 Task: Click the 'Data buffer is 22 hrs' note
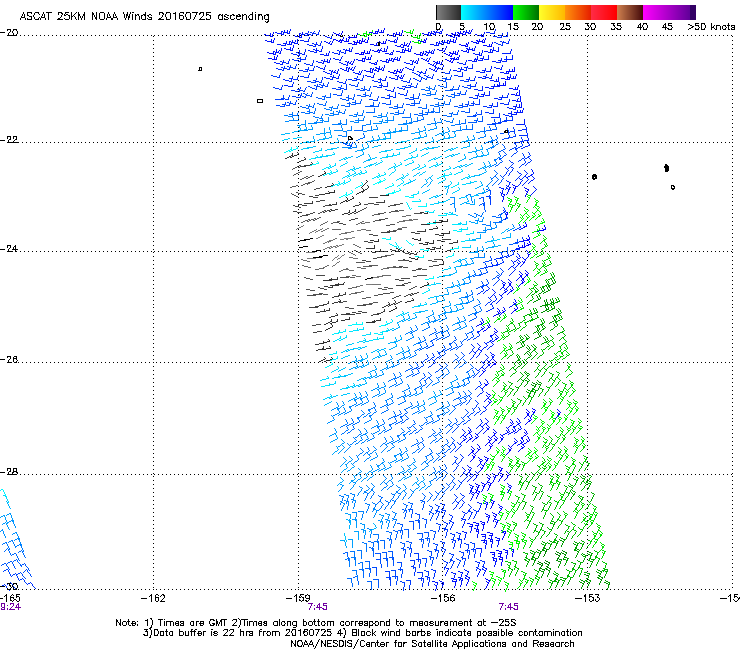pyautogui.click(x=362, y=633)
